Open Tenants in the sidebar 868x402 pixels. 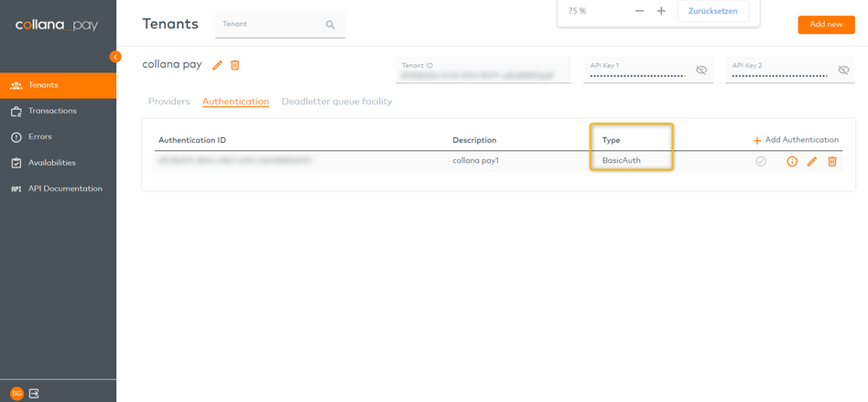58,85
